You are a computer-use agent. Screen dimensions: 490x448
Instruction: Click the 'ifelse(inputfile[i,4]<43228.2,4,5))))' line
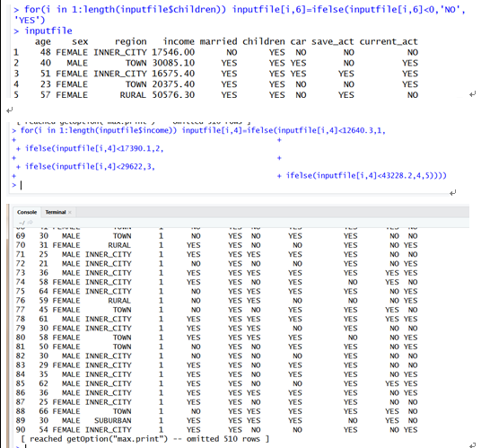click(366, 175)
